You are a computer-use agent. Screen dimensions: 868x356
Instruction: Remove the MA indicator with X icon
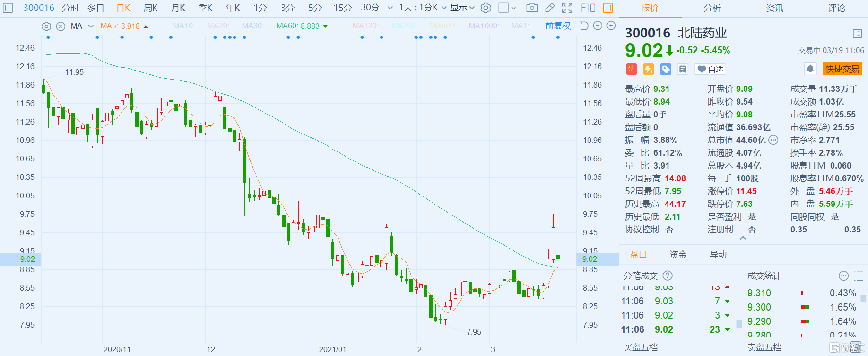[x=61, y=27]
